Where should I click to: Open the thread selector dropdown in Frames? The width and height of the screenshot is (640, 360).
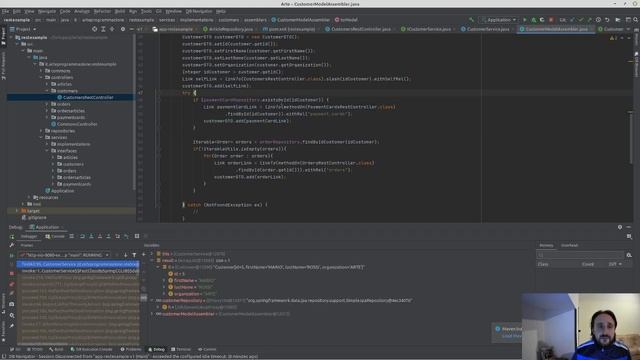click(x=65, y=255)
